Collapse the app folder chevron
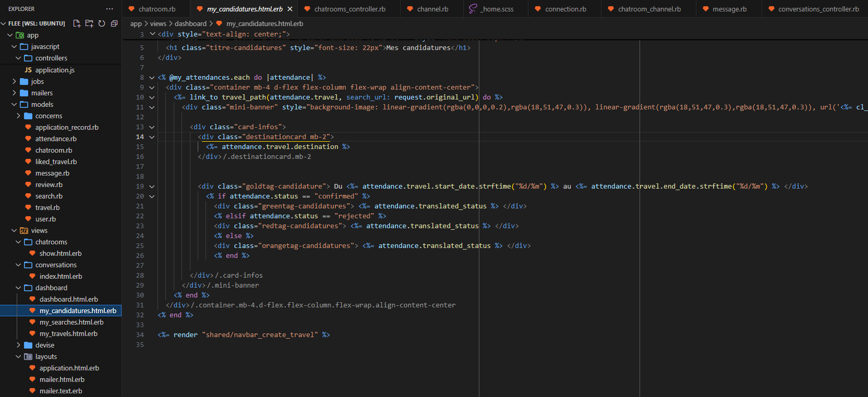This screenshot has width=868, height=397. point(10,35)
